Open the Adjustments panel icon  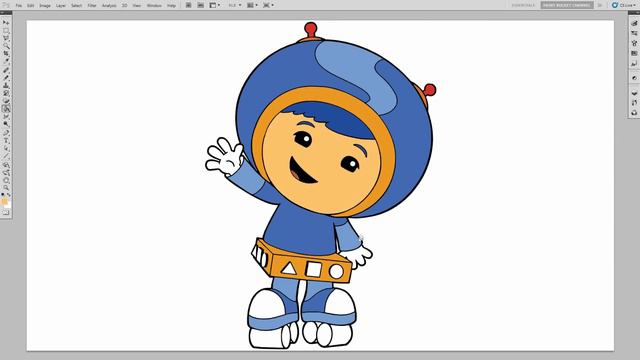634,78
